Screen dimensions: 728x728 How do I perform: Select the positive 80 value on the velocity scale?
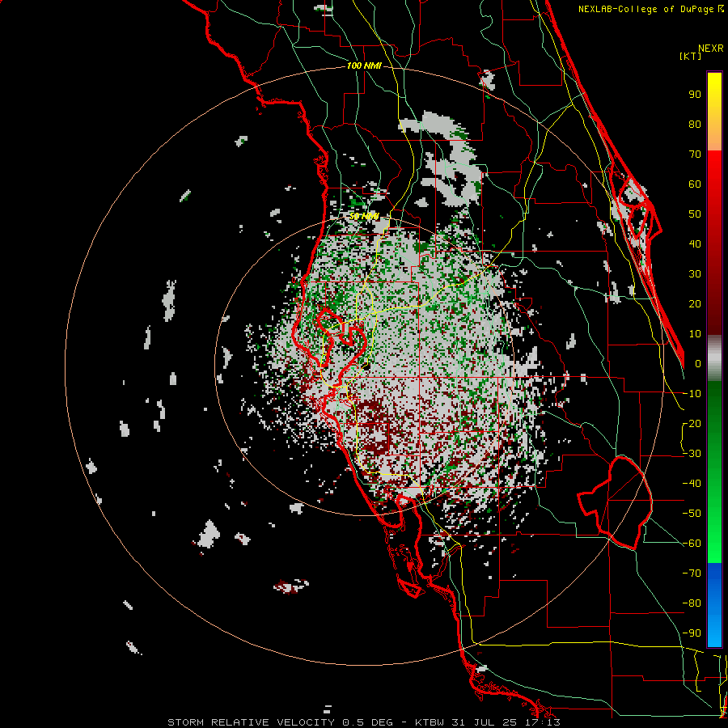pos(695,124)
